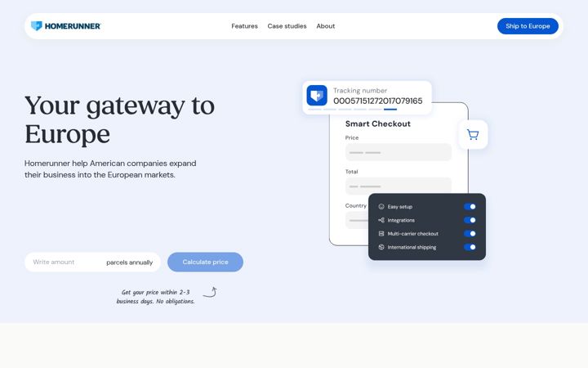Click the tracking progress bar indicator
Viewport: 588px width, 368px height.
point(352,110)
